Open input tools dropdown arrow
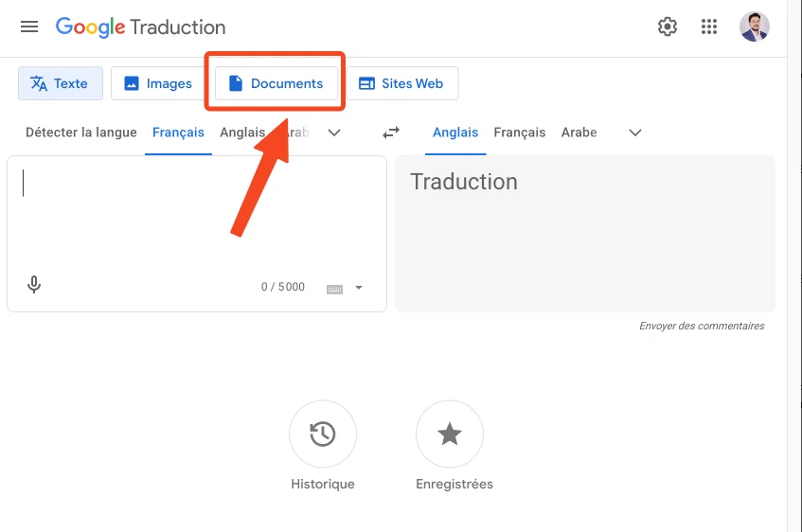This screenshot has width=802, height=532. [359, 288]
